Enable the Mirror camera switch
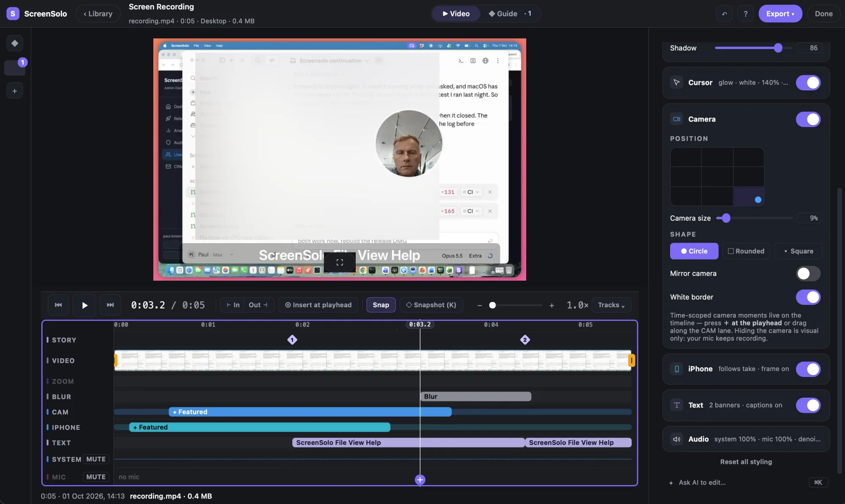Image resolution: width=845 pixels, height=504 pixels. (808, 274)
